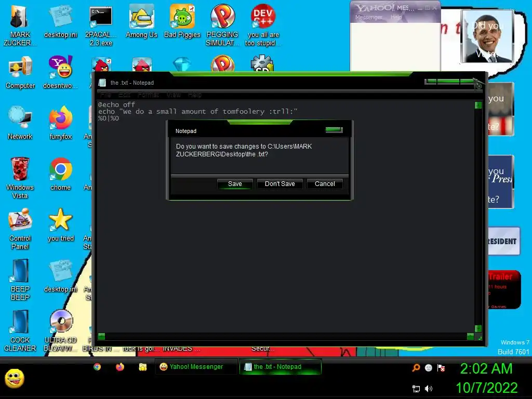This screenshot has width=532, height=399.
Task: Click the 10/7/2022 taskbar date
Action: pos(486,388)
